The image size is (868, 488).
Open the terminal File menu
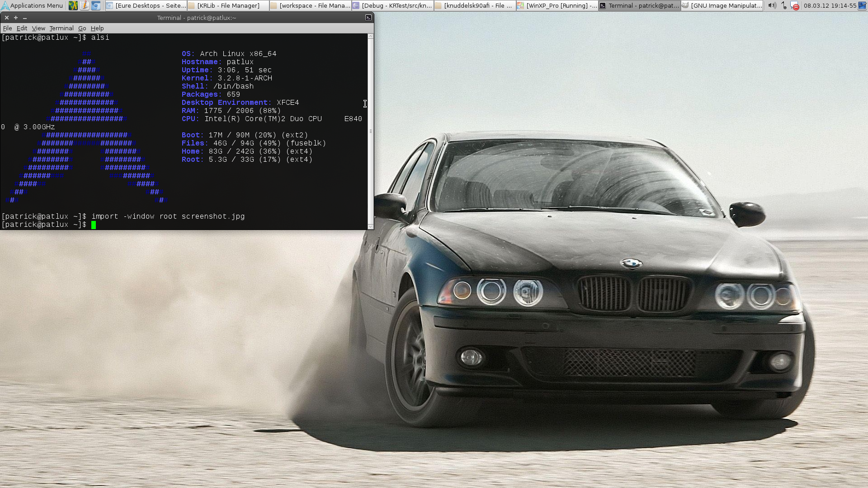[7, 28]
